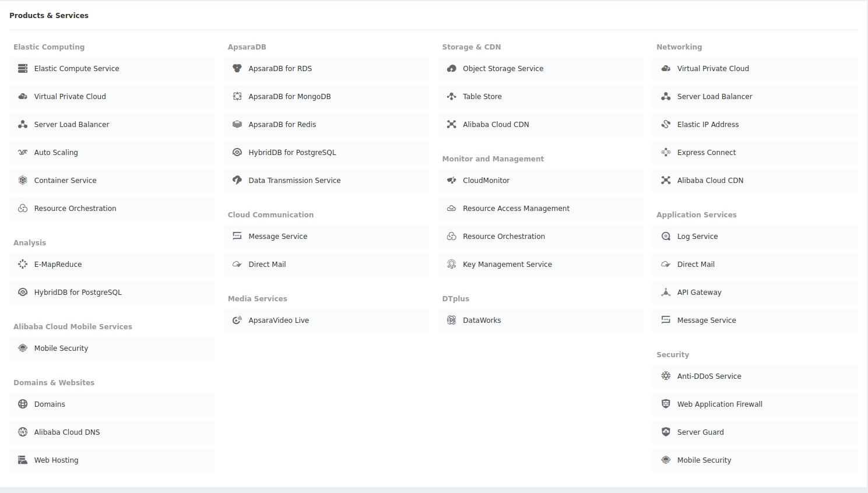Click the ApsaraDB for MongoDB icon
Screen dimensions: 868x493
pos(237,97)
